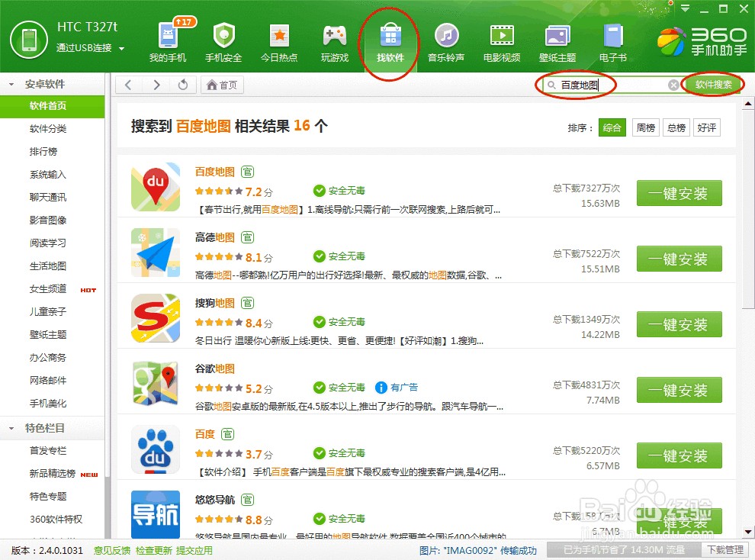
Task: Open the 电子书 section
Action: [x=614, y=42]
